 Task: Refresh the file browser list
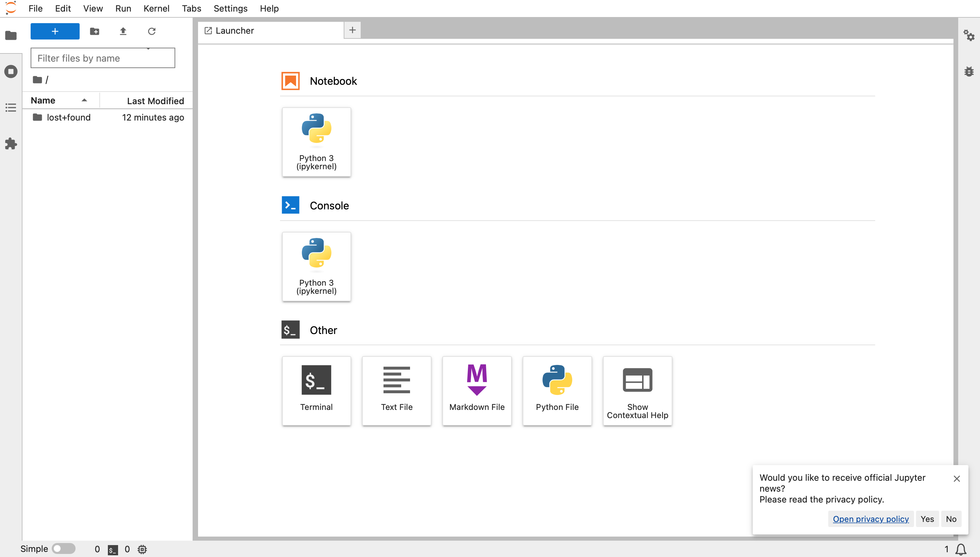coord(151,31)
